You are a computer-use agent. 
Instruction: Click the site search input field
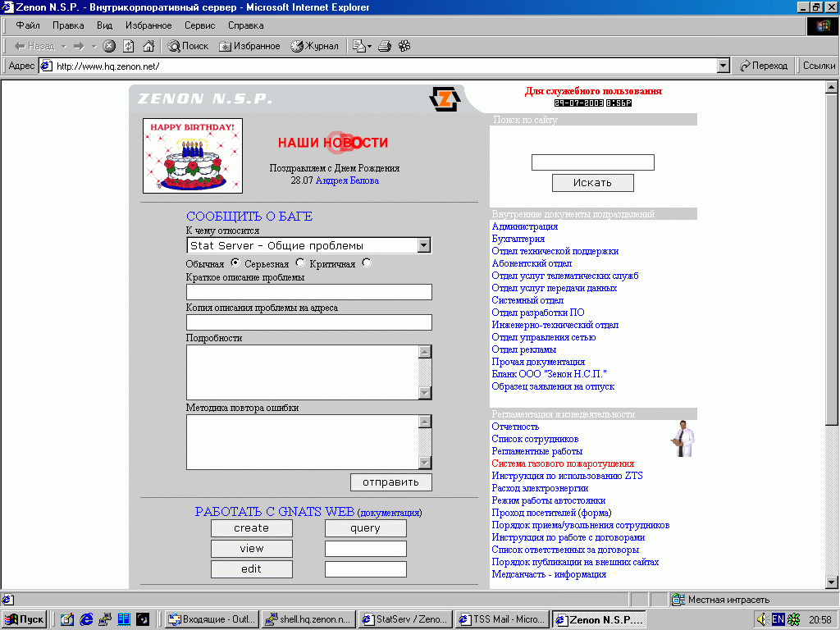(592, 162)
